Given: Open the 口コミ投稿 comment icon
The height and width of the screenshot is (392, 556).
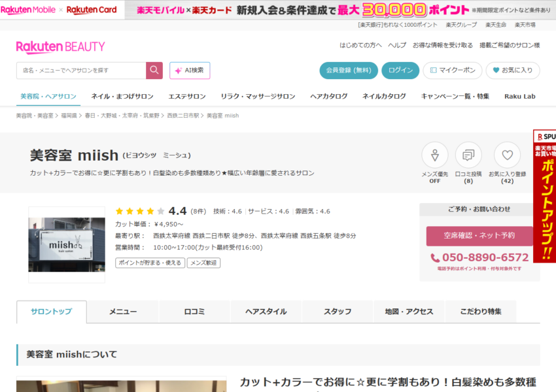Looking at the screenshot, I should 468,155.
